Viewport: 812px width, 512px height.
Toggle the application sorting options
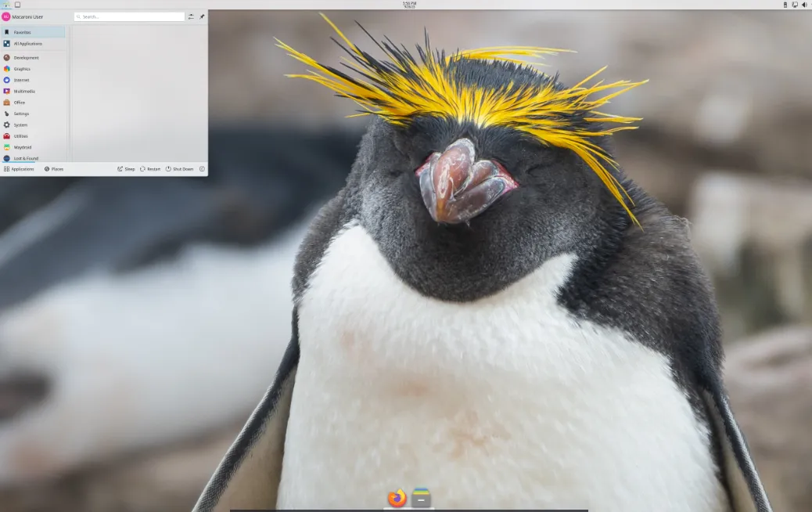[x=190, y=16]
